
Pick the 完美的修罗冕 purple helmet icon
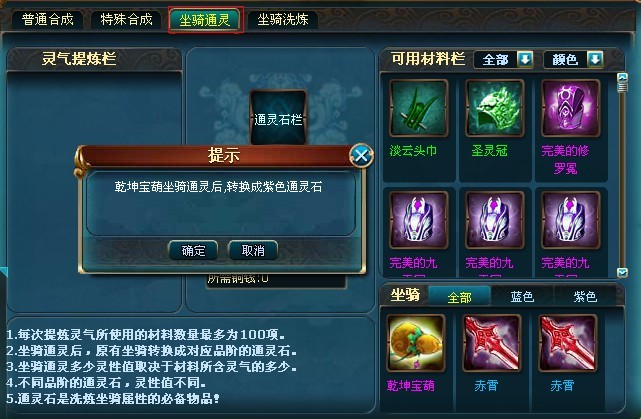pyautogui.click(x=571, y=108)
